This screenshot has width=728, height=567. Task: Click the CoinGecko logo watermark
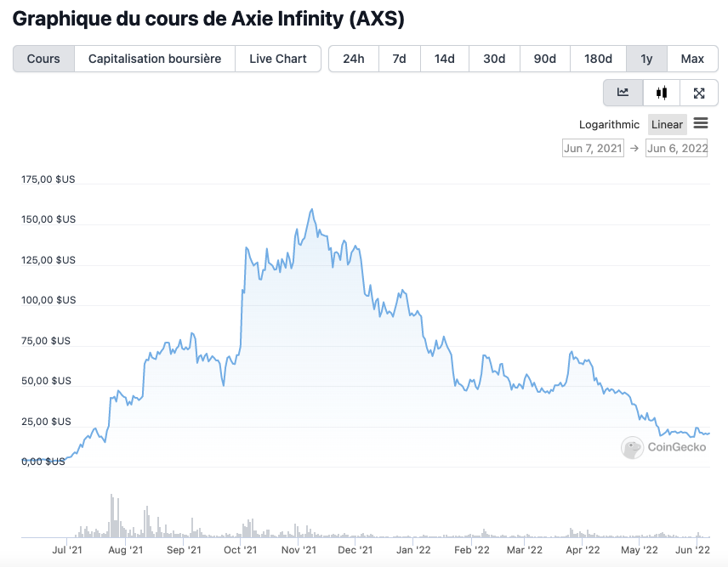click(665, 447)
